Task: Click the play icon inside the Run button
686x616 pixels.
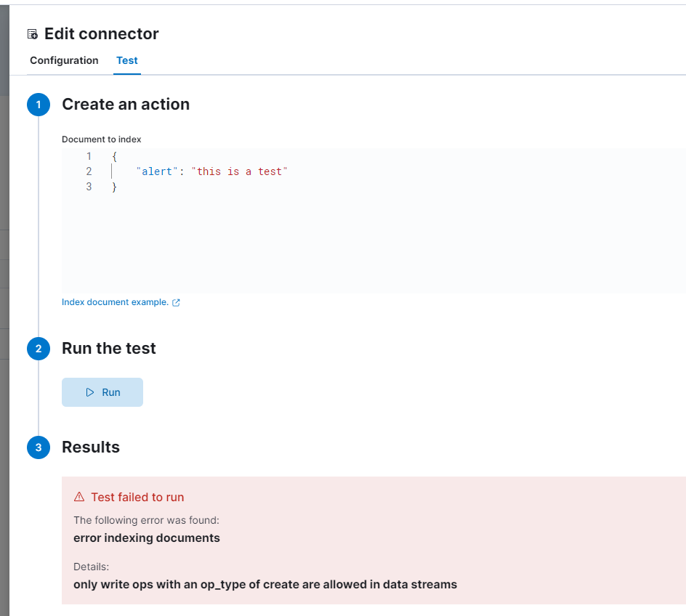Action: [89, 392]
